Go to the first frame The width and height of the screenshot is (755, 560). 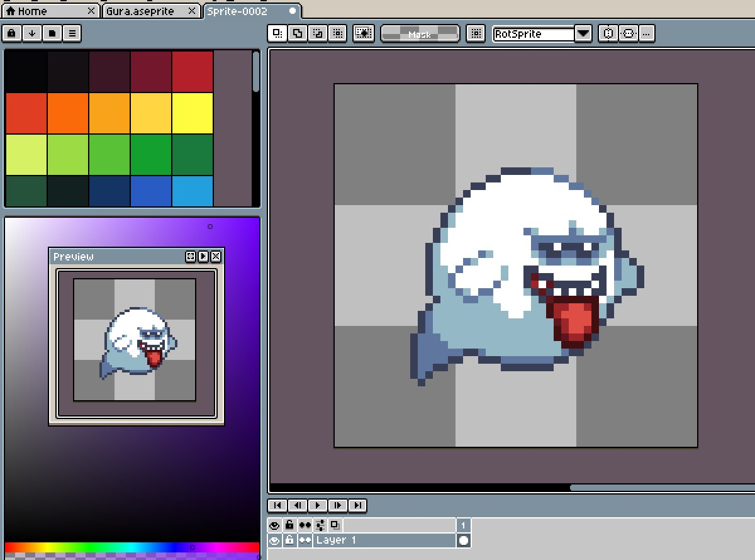277,505
